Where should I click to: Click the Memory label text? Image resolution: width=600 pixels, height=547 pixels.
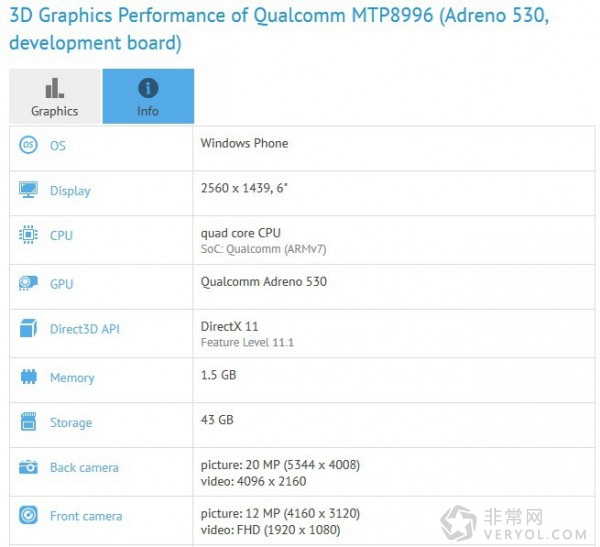[x=72, y=378]
